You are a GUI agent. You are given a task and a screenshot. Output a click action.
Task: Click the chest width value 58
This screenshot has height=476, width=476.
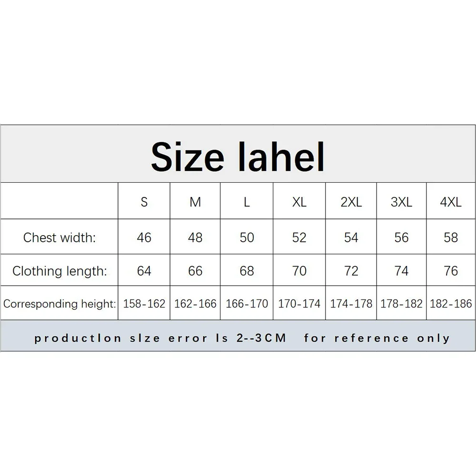451,238
